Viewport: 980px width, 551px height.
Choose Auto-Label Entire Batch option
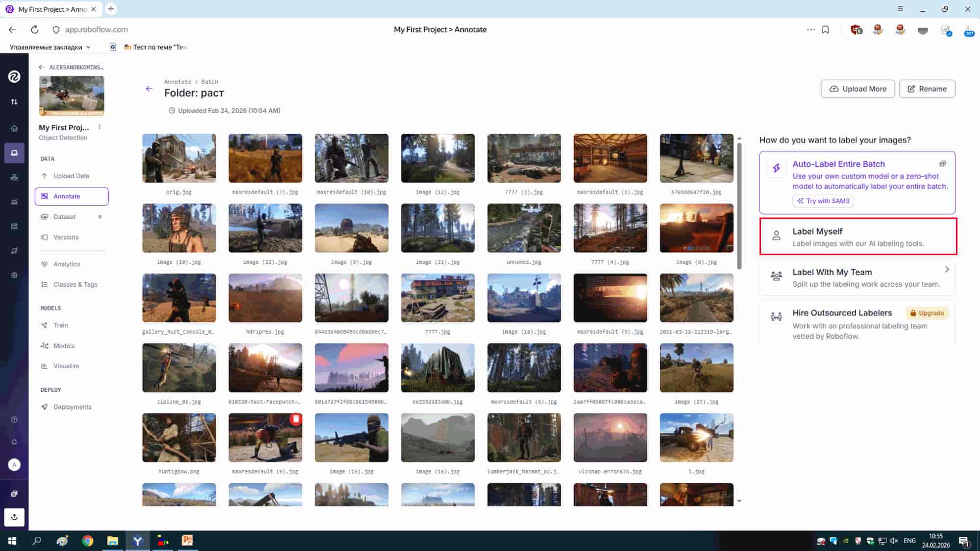(x=857, y=182)
